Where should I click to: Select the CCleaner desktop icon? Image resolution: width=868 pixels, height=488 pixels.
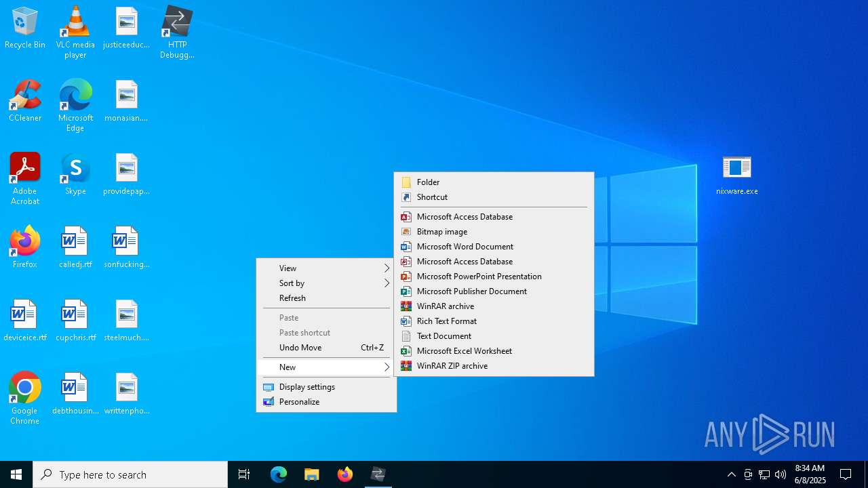[x=25, y=102]
